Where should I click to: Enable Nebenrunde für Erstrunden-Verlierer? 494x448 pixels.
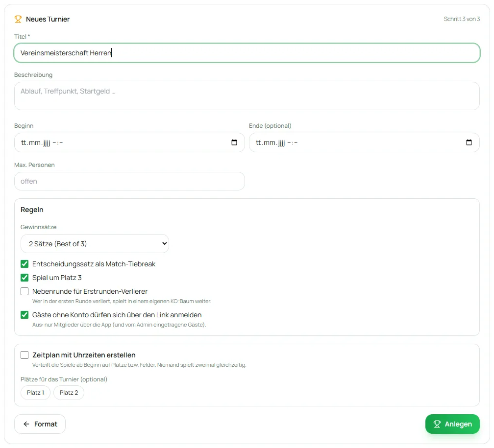point(25,291)
